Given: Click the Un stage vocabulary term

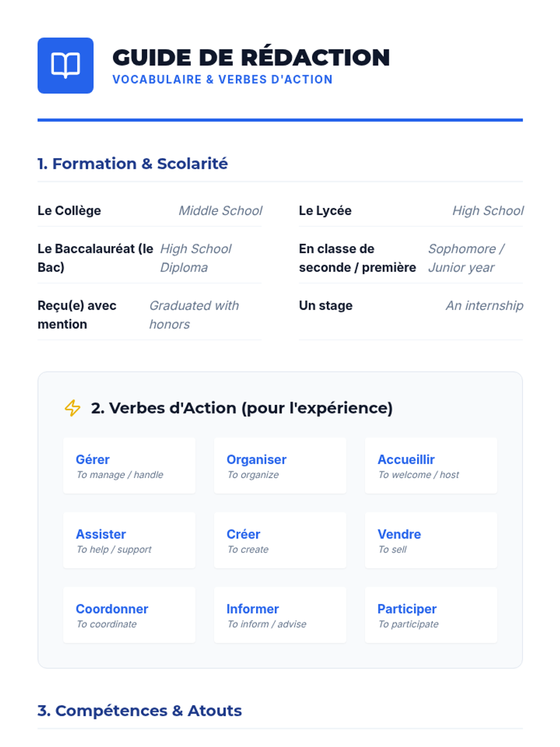Looking at the screenshot, I should click(326, 305).
